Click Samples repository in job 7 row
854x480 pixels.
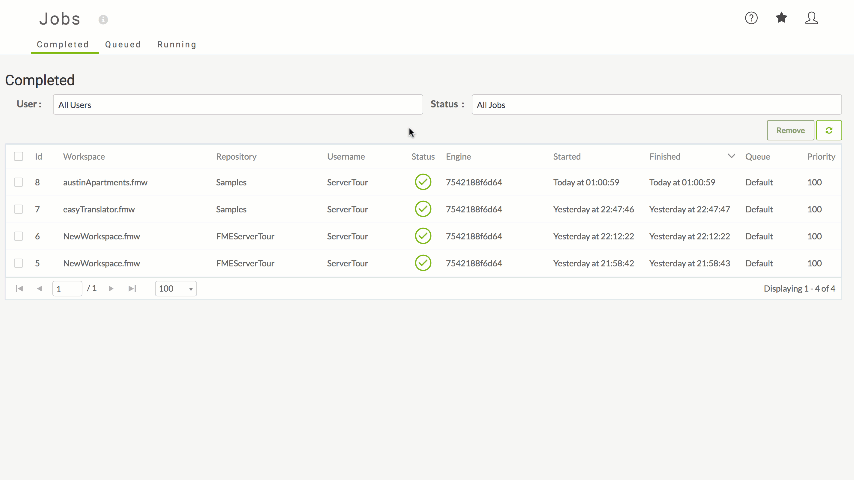[231, 209]
